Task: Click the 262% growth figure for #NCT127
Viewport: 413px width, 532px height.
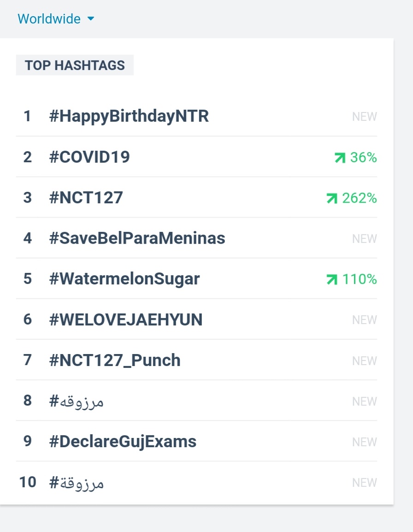Action: [360, 198]
